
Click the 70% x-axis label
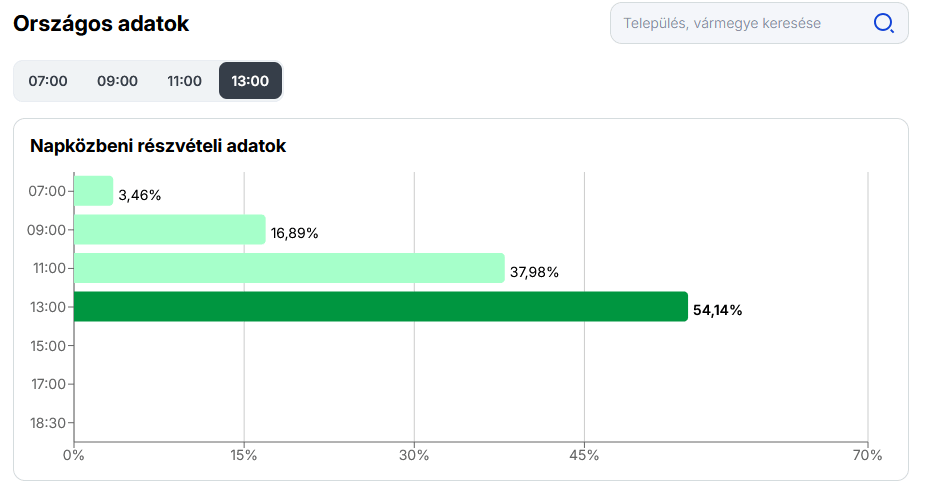(x=868, y=455)
